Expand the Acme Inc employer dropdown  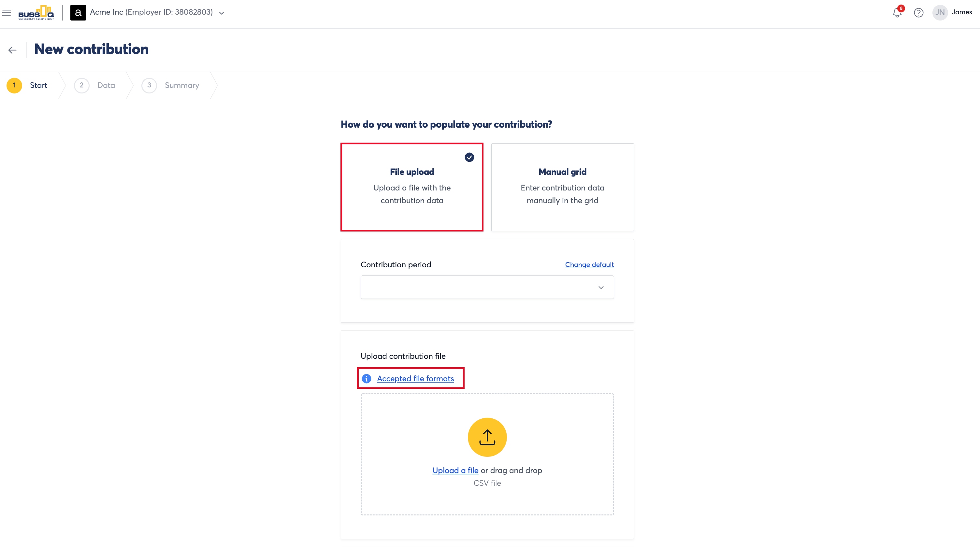[x=222, y=13]
